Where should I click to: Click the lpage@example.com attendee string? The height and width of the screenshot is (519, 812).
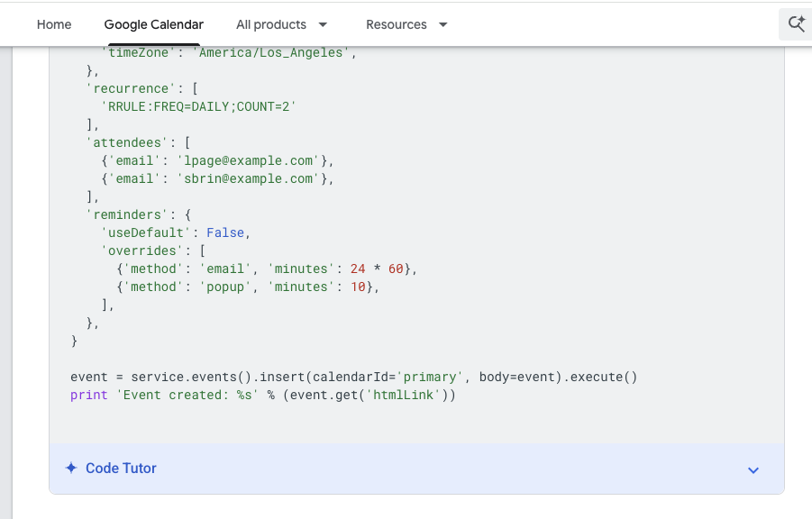point(249,160)
